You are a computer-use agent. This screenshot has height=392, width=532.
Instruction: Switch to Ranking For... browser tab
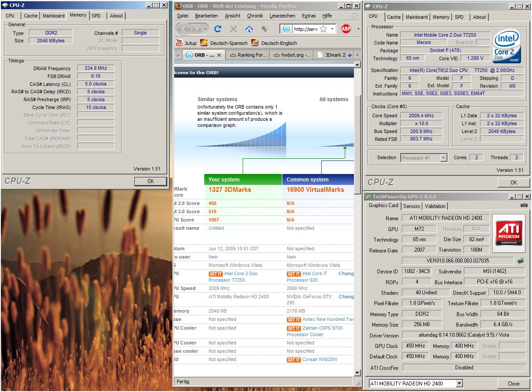248,55
